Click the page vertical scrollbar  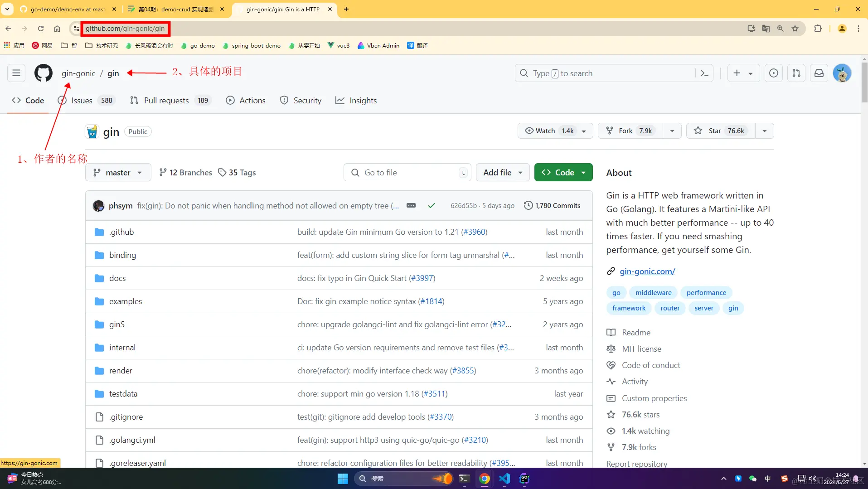864,82
